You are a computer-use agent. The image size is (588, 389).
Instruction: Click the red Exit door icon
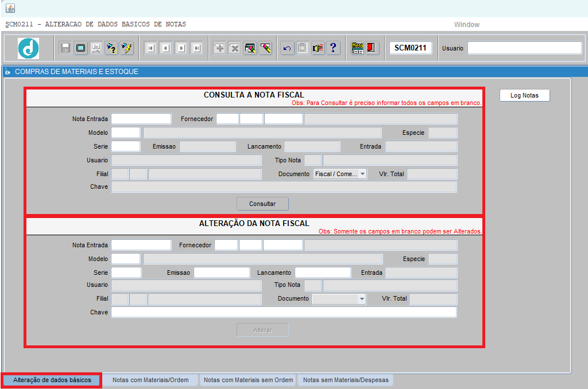pos(372,48)
